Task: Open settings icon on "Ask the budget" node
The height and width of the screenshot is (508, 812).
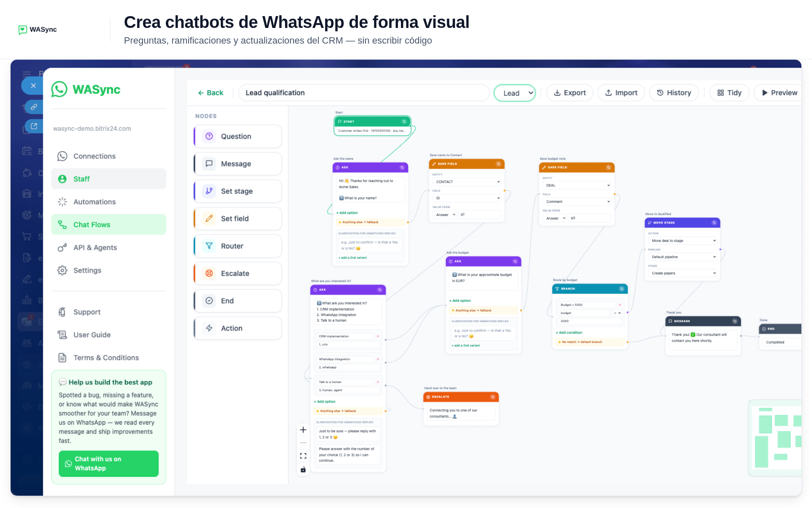Action: (x=515, y=262)
